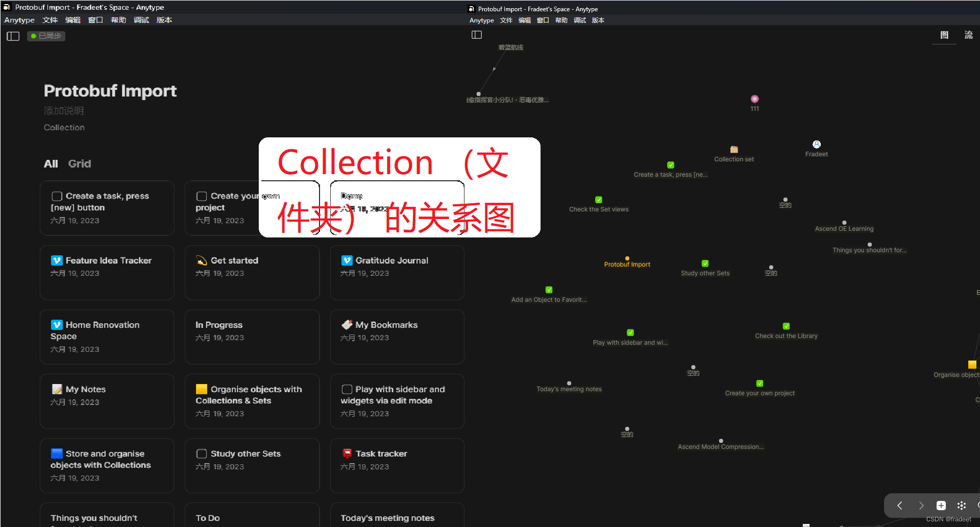Click the navigate back arrow in graph toolbar
This screenshot has width=980, height=527.
tap(900, 506)
